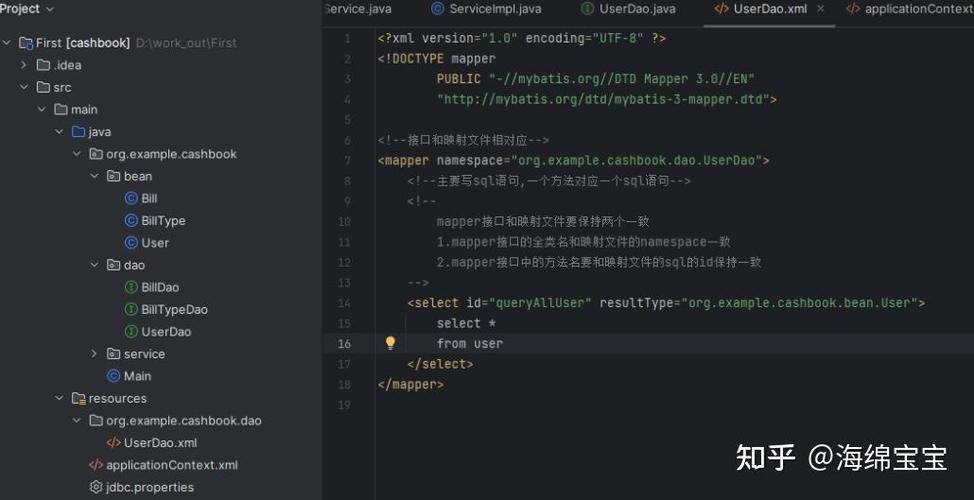Select Main in the project tree

click(137, 376)
